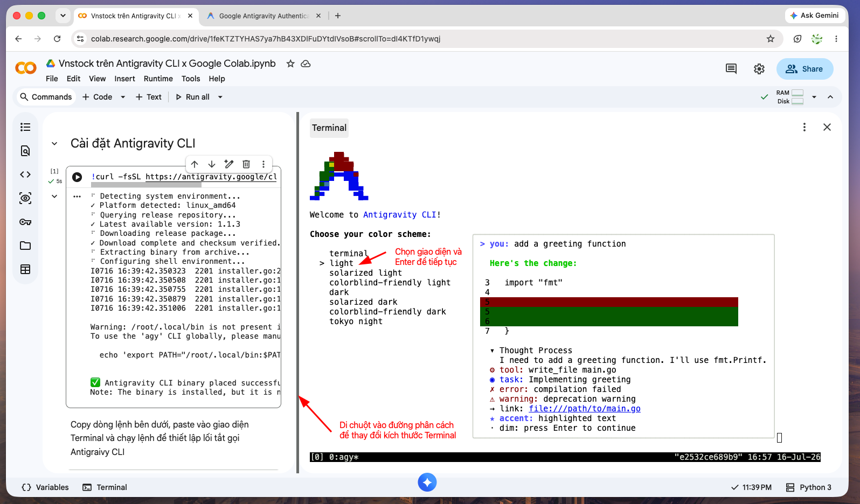860x504 pixels.
Task: Open more cell actions menu
Action: click(263, 164)
